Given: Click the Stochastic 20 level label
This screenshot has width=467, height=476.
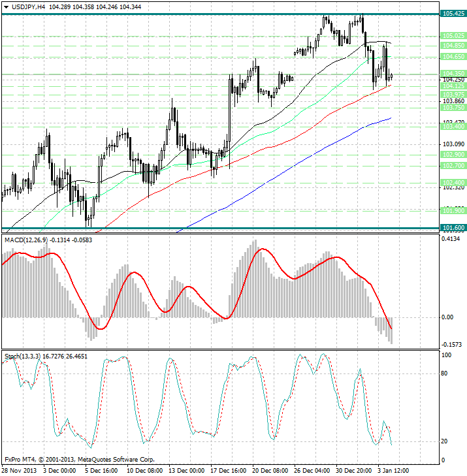Looking at the screenshot, I should [444, 441].
